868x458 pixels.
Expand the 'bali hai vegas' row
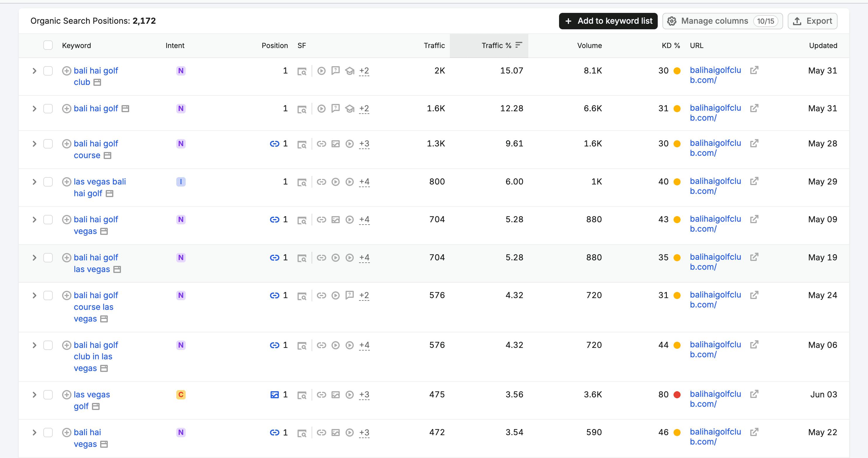(x=34, y=433)
